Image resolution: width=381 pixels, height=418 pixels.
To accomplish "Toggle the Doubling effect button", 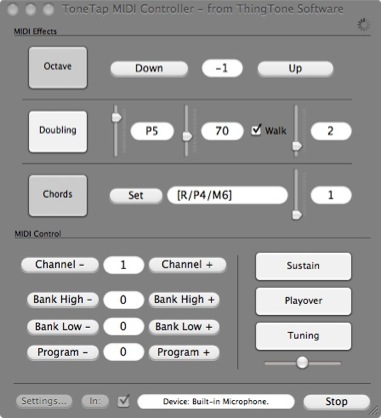I will (x=58, y=131).
